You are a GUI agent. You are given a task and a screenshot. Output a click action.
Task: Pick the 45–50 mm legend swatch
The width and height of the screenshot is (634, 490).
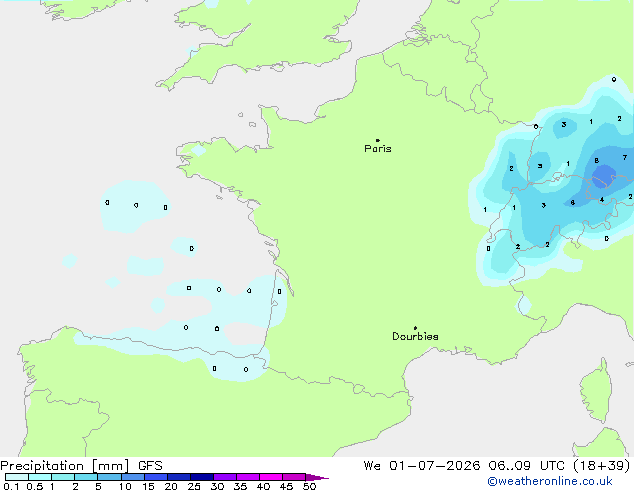[x=294, y=477]
